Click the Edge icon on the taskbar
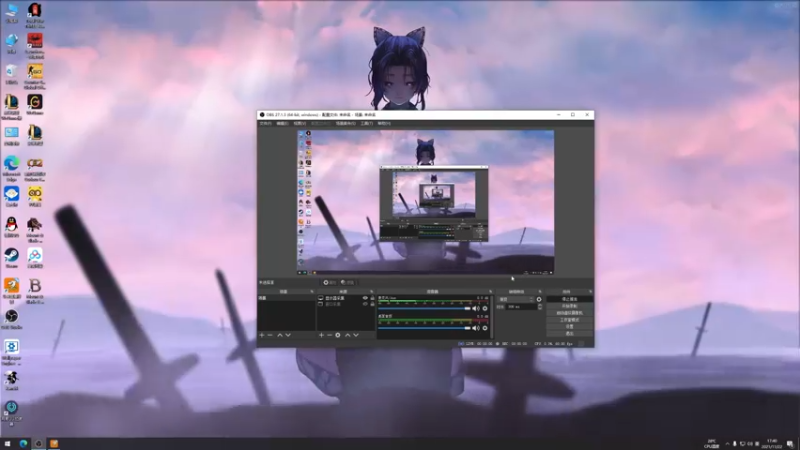This screenshot has width=800, height=450. 23,444
